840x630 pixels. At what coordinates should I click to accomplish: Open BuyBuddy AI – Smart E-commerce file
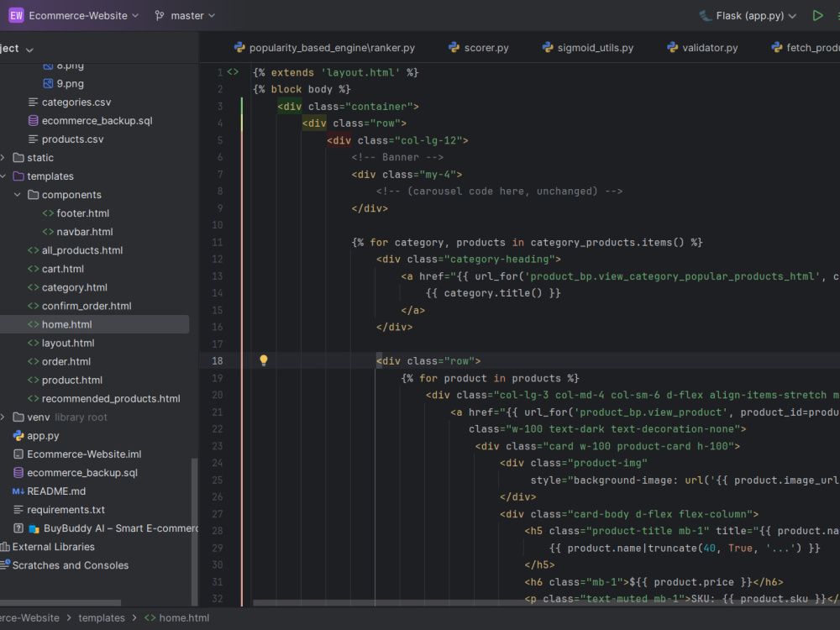(121, 528)
